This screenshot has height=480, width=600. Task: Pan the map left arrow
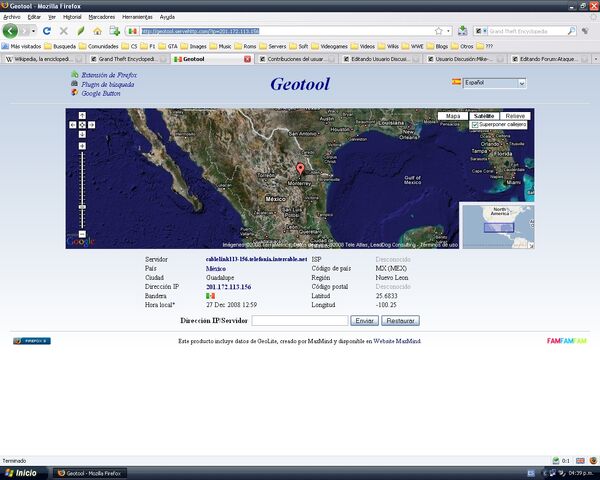coord(73,125)
